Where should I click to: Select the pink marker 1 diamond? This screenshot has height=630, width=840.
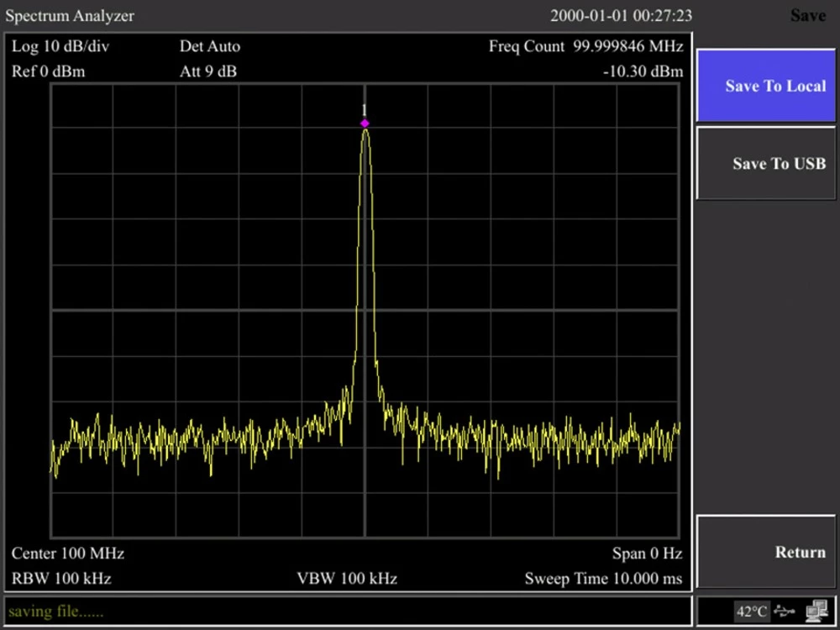pyautogui.click(x=365, y=123)
